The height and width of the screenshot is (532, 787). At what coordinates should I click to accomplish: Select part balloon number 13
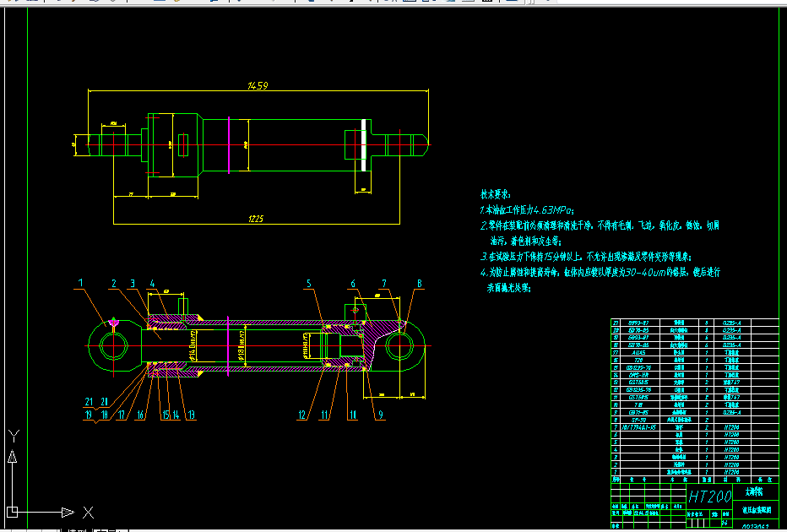point(191,415)
